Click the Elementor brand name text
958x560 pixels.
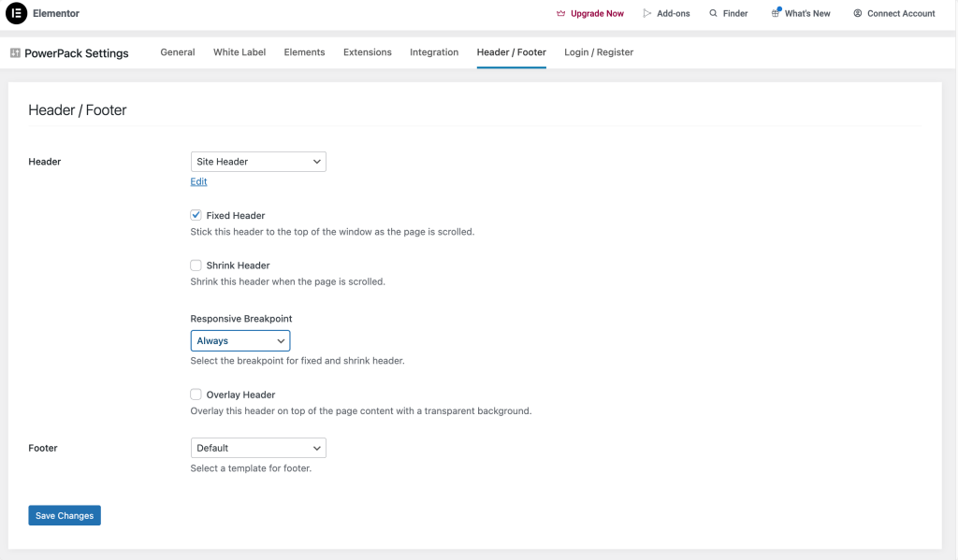[x=56, y=13]
